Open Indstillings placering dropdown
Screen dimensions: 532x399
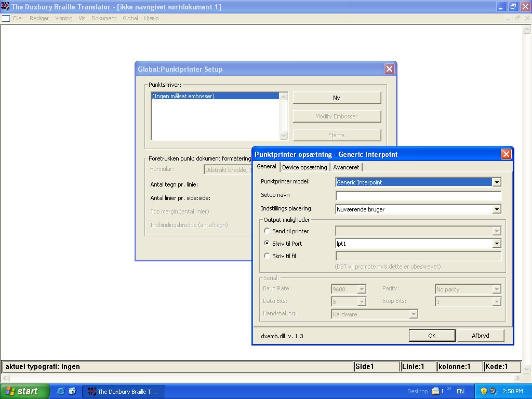[x=497, y=209]
